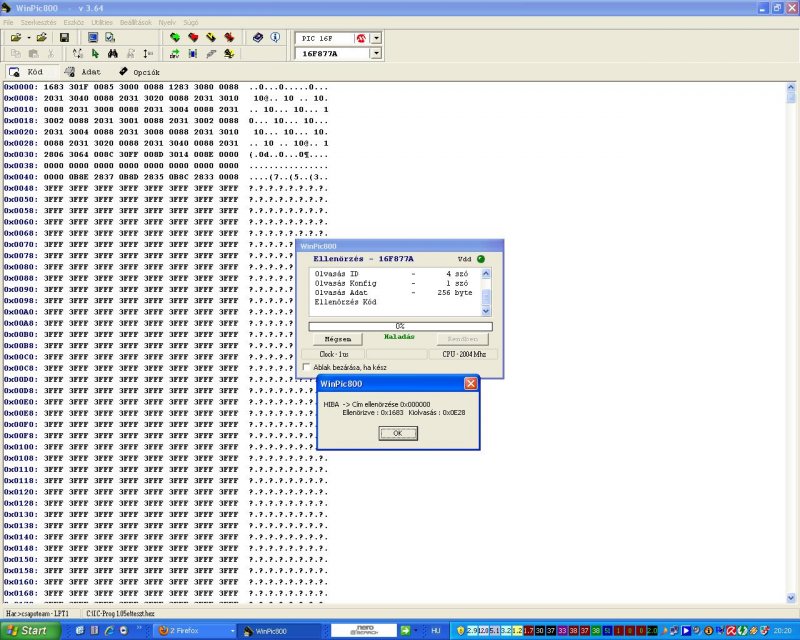Click the swap arrows toolbar icon
Screen dimensions: 800x640
pos(78,54)
